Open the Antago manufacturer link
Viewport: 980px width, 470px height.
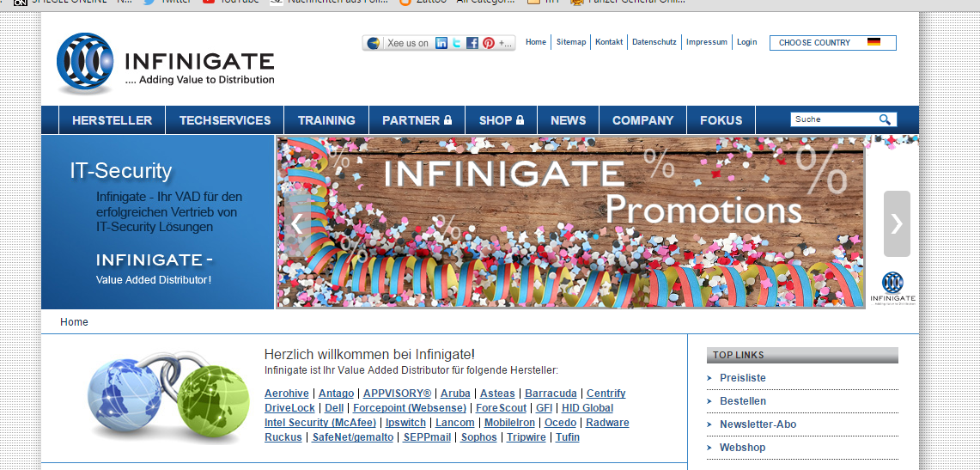click(336, 394)
